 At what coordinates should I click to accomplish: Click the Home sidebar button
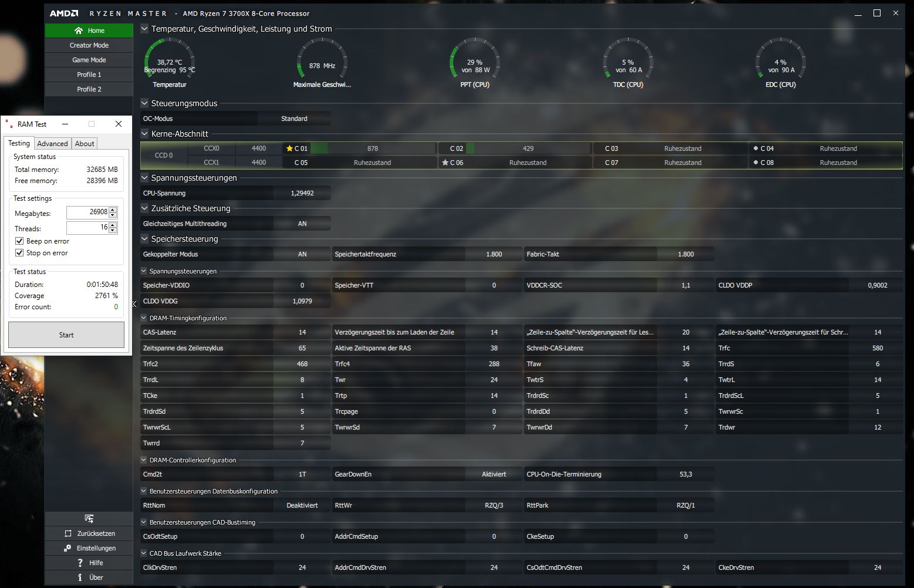[89, 31]
